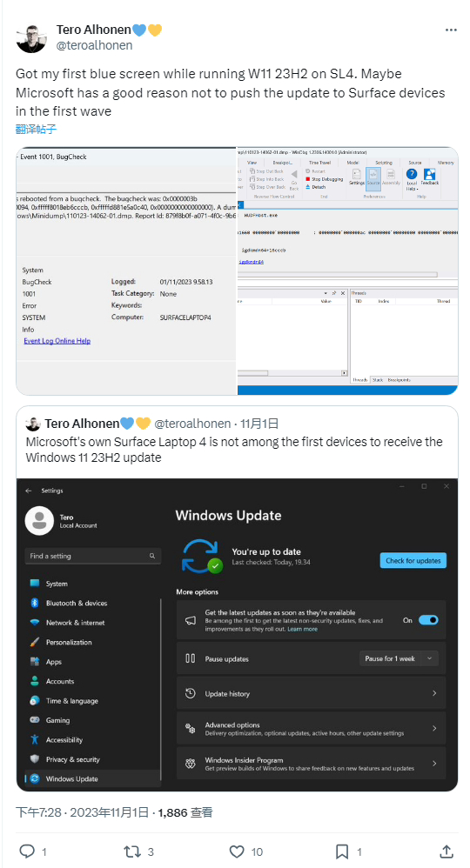Click the Find a setting search box
Viewport: 470px width, 868px height.
pyautogui.click(x=93, y=556)
